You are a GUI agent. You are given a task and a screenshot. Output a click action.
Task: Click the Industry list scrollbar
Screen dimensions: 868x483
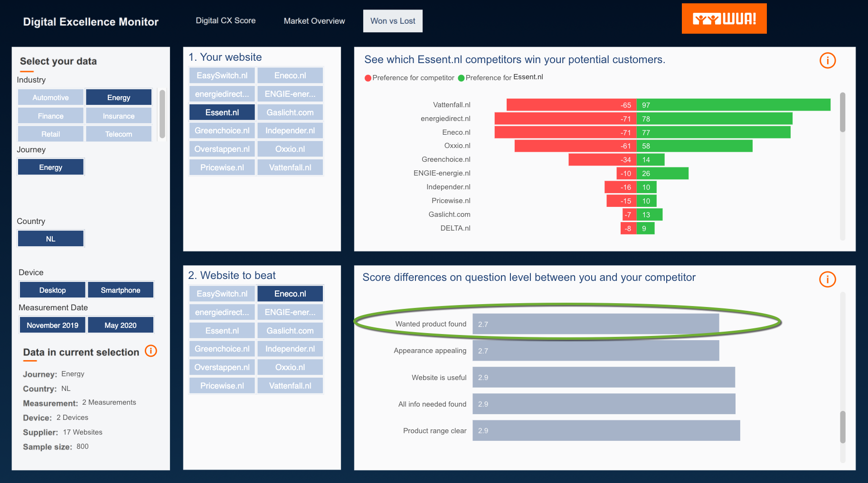(162, 114)
